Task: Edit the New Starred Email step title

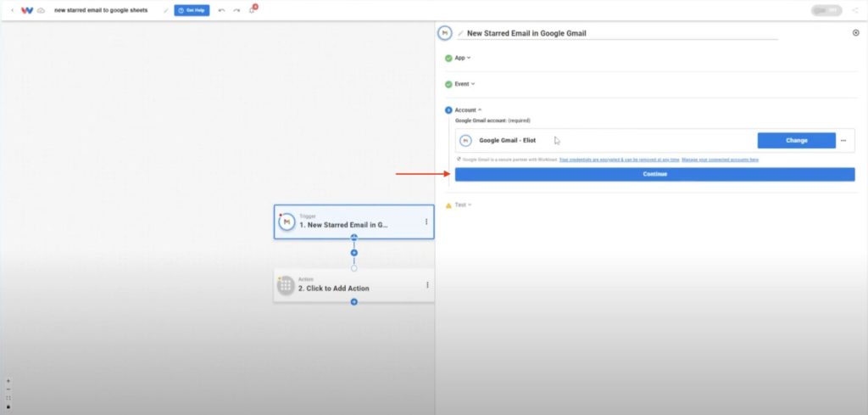Action: click(526, 33)
